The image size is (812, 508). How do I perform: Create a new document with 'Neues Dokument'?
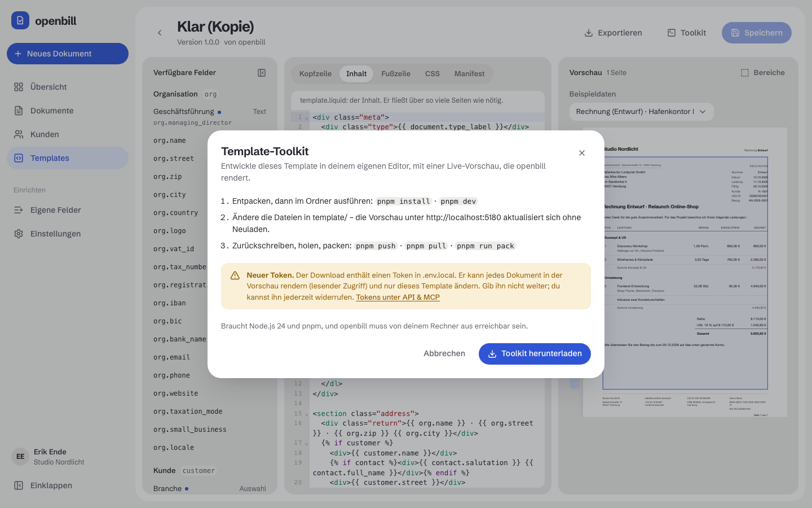pos(68,54)
